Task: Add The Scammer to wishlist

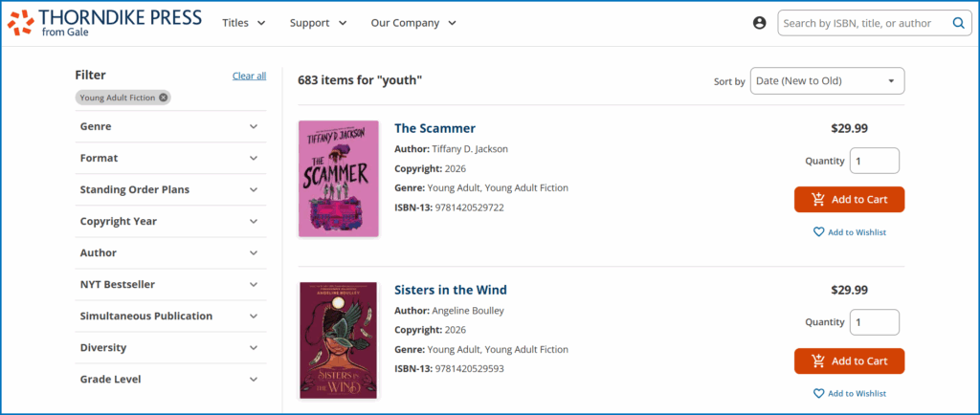Action: click(x=849, y=232)
